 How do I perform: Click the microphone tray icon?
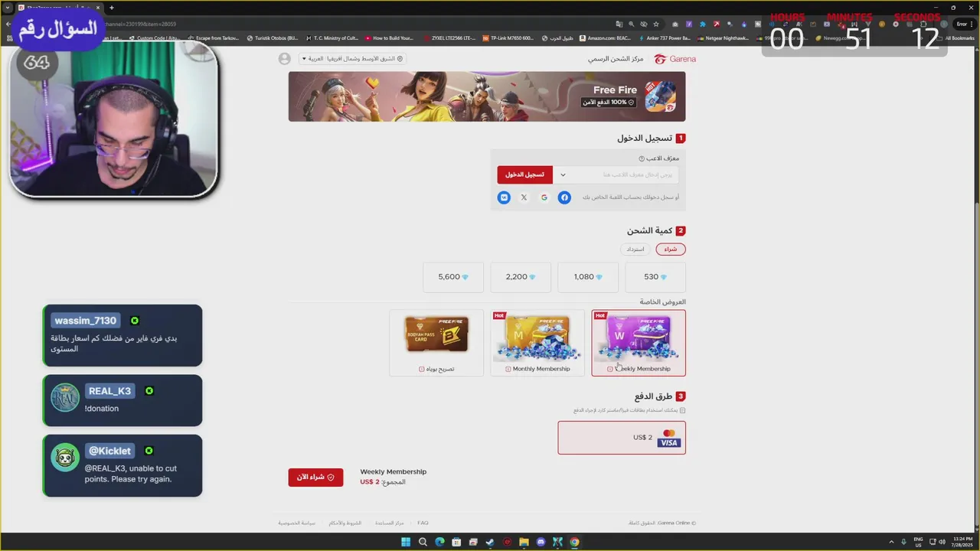[903, 542]
